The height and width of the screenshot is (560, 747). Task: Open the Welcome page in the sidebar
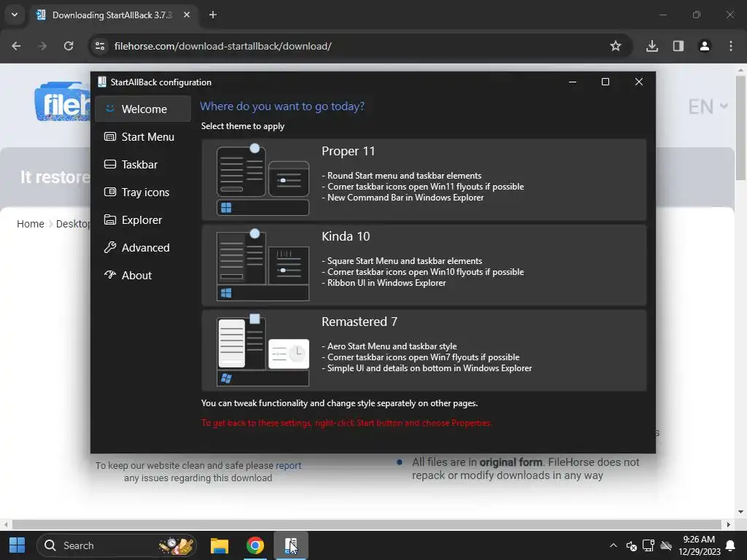tap(143, 109)
